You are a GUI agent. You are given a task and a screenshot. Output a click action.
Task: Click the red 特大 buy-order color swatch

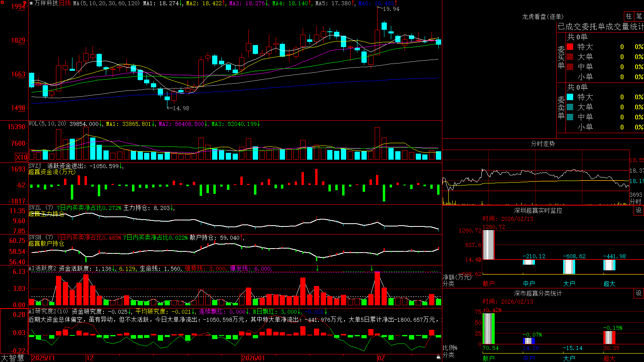[570, 47]
